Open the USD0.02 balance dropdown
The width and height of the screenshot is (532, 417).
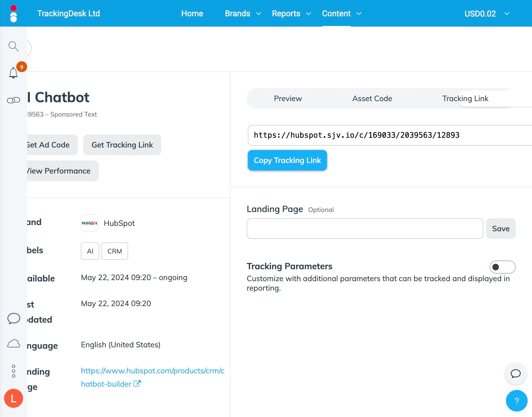click(487, 14)
